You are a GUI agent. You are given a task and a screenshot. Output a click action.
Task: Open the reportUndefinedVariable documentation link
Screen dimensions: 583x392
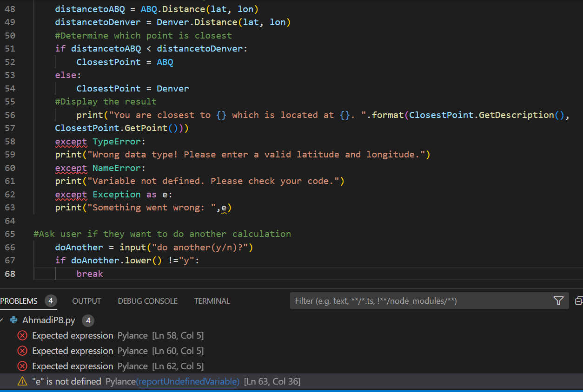(187, 381)
